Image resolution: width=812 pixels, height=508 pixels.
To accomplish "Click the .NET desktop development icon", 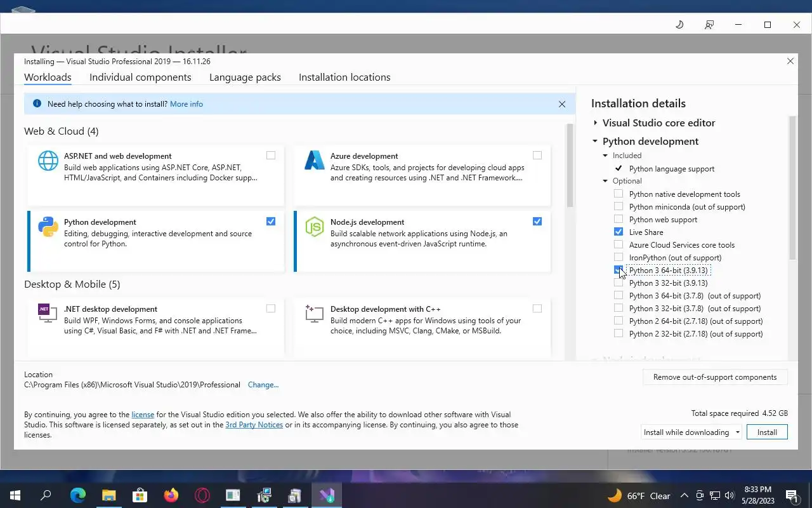I will pyautogui.click(x=47, y=313).
